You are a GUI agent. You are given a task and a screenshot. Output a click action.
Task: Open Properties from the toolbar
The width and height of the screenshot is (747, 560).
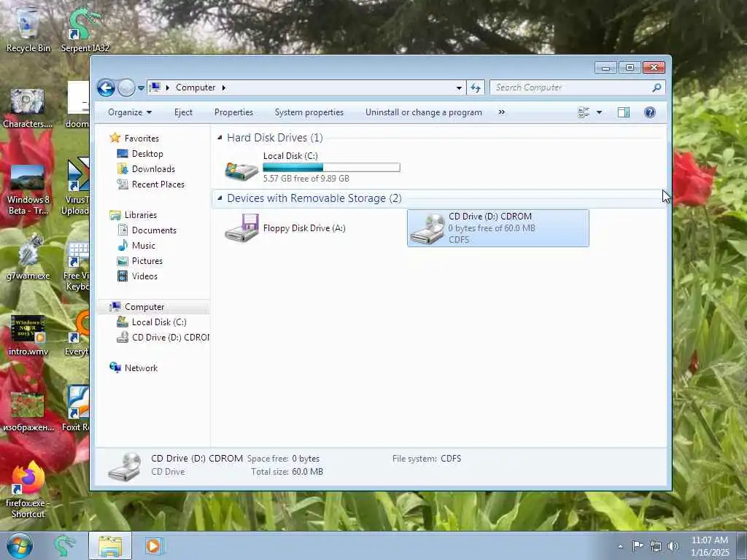(x=233, y=112)
